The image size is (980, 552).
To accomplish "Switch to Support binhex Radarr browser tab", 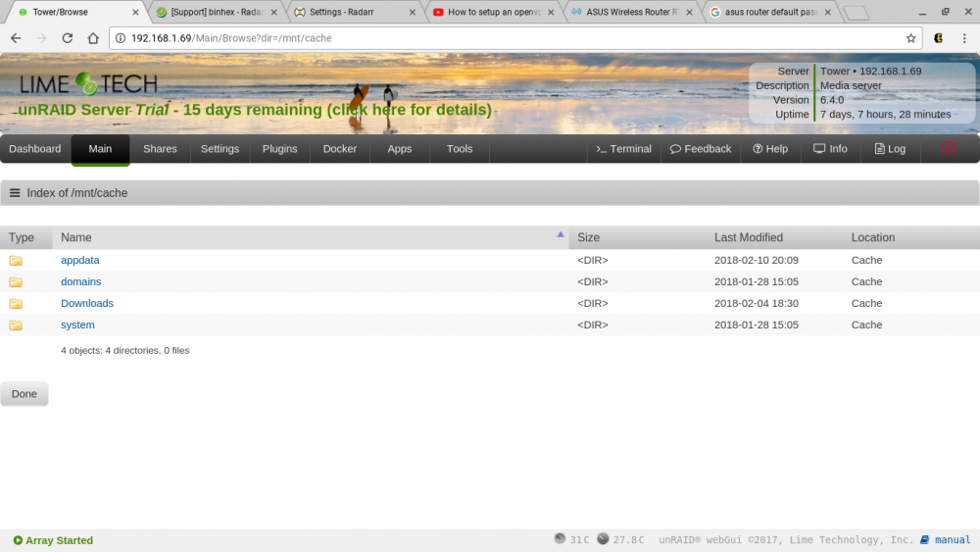I will tap(217, 12).
